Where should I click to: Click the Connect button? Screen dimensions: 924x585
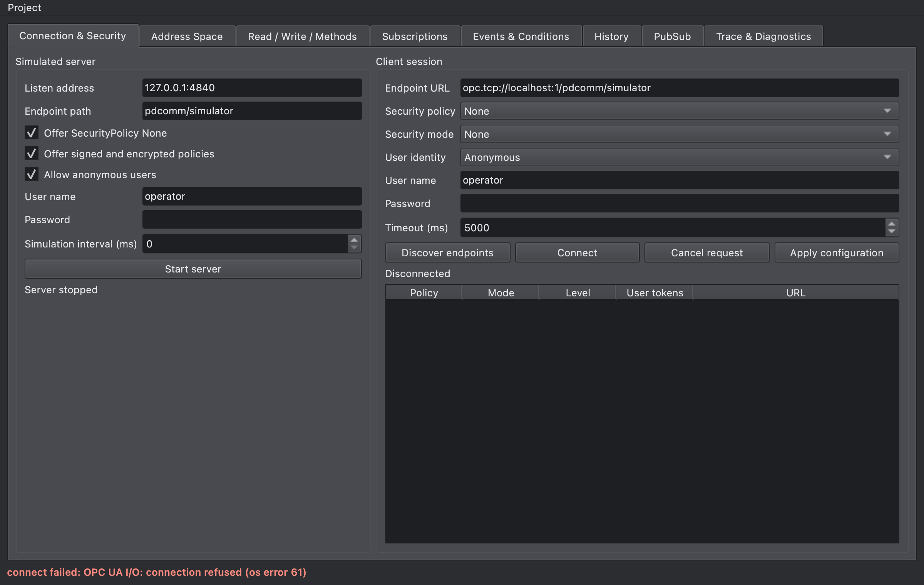point(577,253)
